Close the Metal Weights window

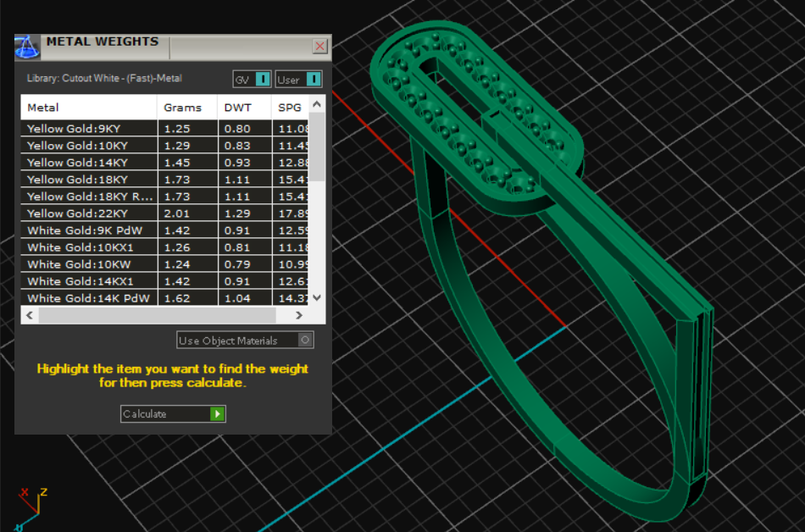319,47
